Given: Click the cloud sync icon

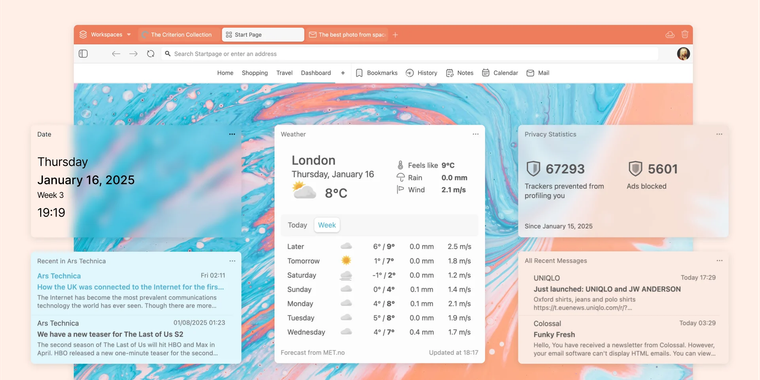Looking at the screenshot, I should tap(670, 34).
